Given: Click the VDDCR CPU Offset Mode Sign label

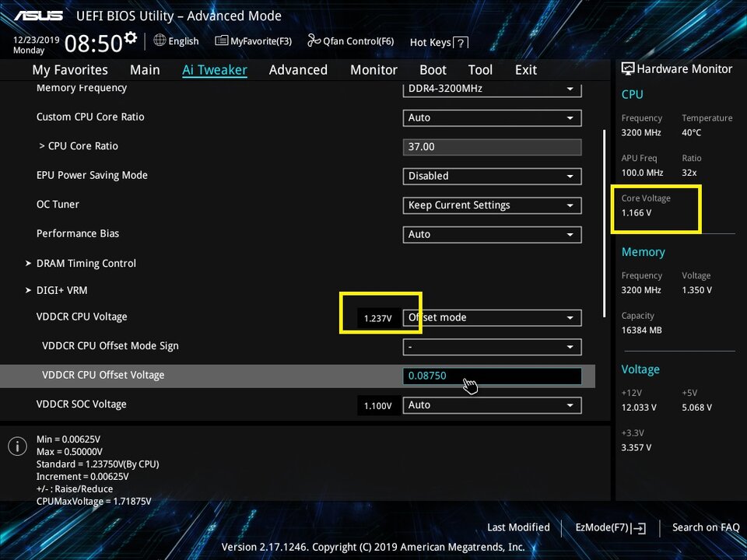Looking at the screenshot, I should (x=110, y=346).
